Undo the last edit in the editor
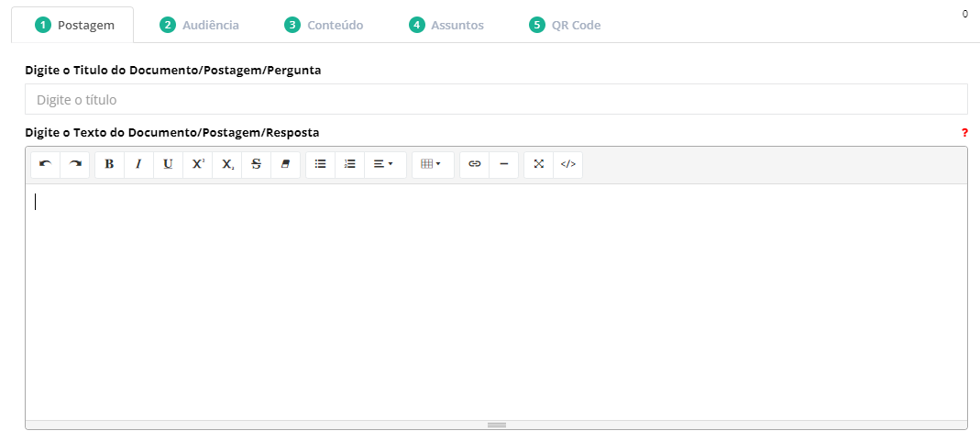The height and width of the screenshot is (442, 980). coord(46,164)
